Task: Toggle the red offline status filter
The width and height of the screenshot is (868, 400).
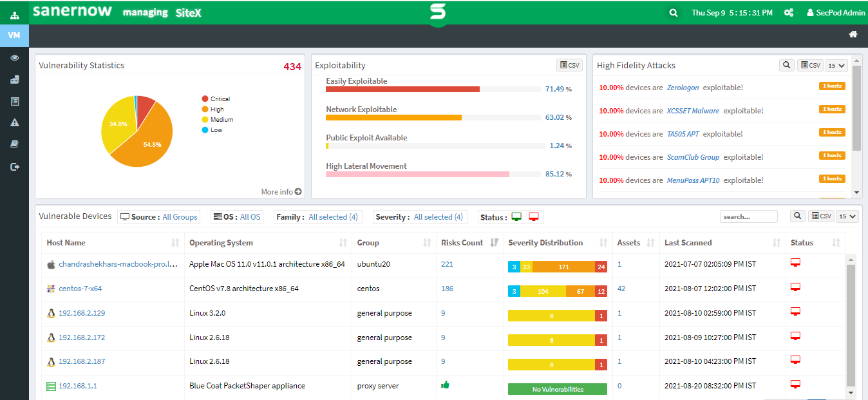Action: click(x=534, y=217)
